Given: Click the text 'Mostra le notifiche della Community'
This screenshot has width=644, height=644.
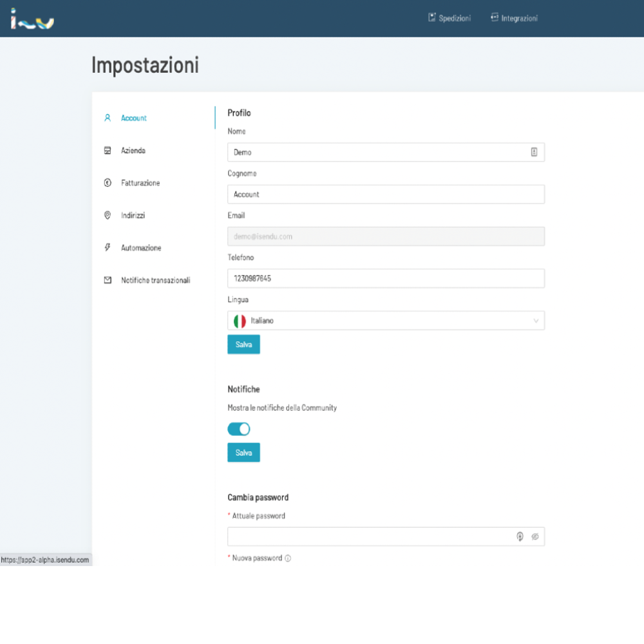Looking at the screenshot, I should coord(282,408).
